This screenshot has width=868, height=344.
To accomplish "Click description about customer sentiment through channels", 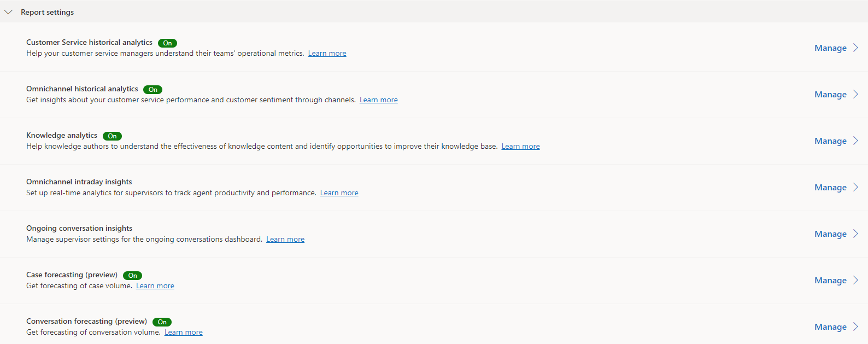I will point(191,100).
